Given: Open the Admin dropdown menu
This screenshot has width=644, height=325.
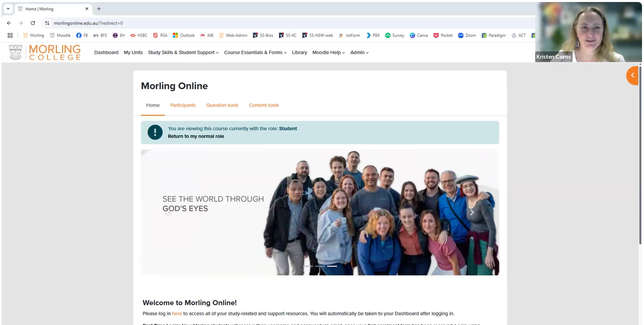Looking at the screenshot, I should coord(359,53).
